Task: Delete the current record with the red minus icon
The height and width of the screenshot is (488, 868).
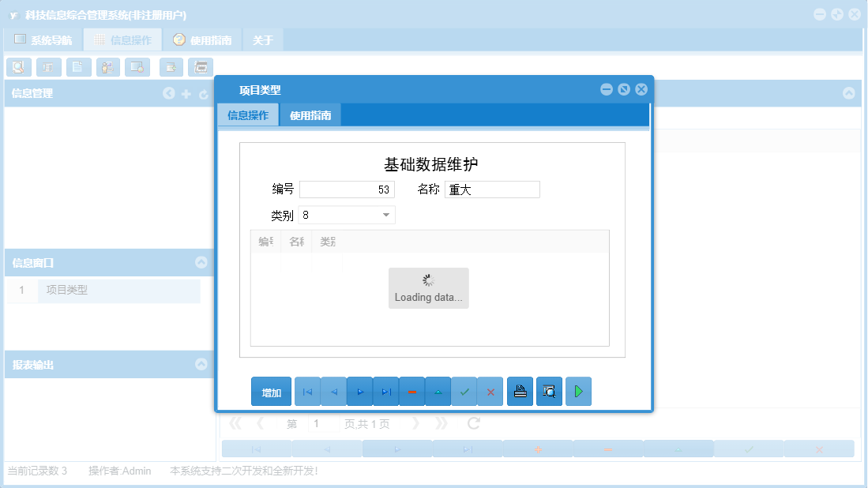Action: [411, 391]
